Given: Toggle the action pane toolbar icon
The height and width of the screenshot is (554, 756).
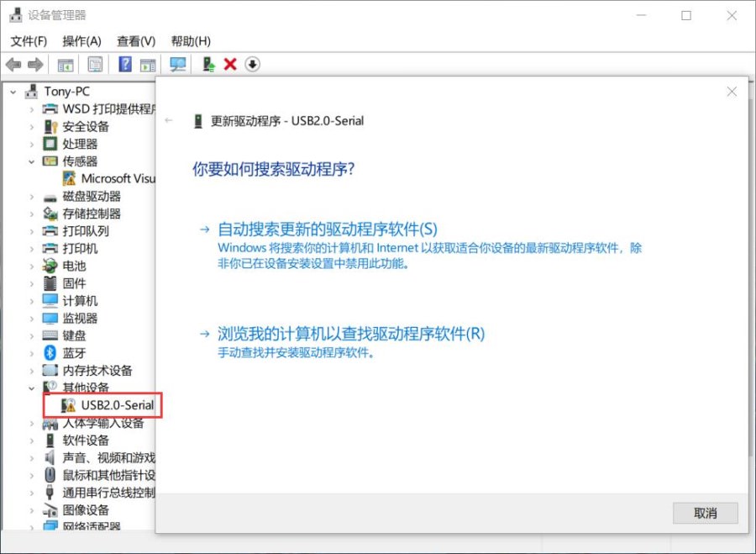Looking at the screenshot, I should click(x=148, y=65).
